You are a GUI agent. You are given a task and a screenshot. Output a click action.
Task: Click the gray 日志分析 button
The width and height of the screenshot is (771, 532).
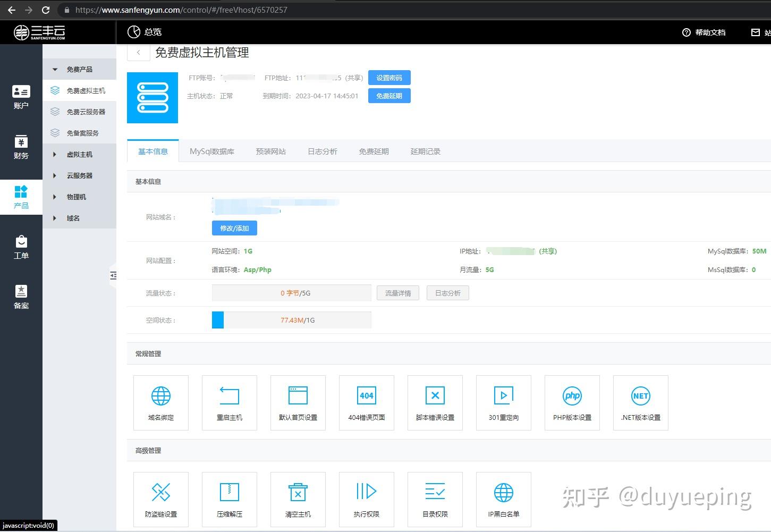(448, 293)
